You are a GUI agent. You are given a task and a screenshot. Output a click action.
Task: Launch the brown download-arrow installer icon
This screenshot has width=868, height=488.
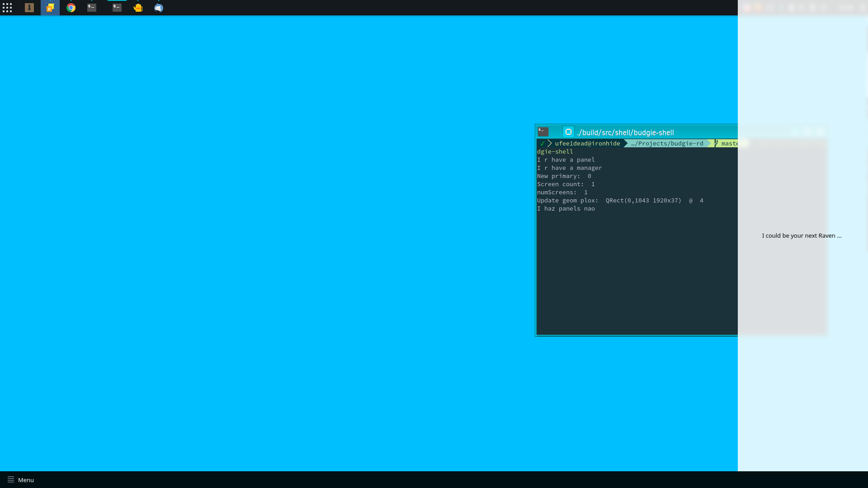pos(29,8)
